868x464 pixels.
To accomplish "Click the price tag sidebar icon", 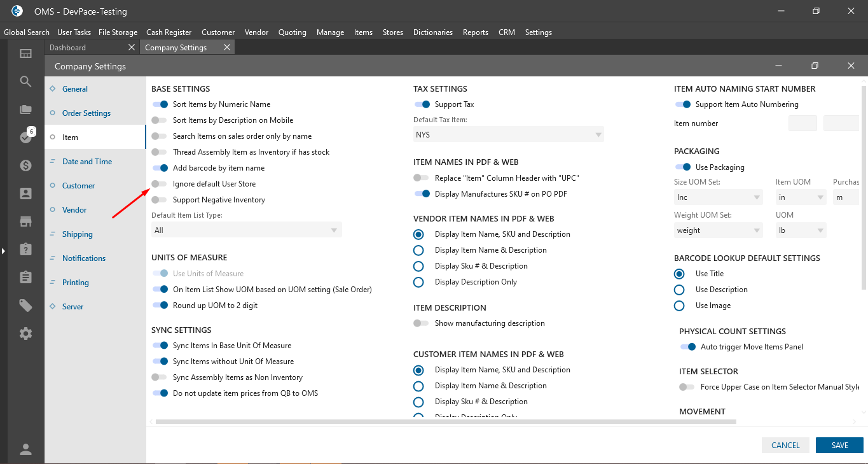I will (25, 306).
